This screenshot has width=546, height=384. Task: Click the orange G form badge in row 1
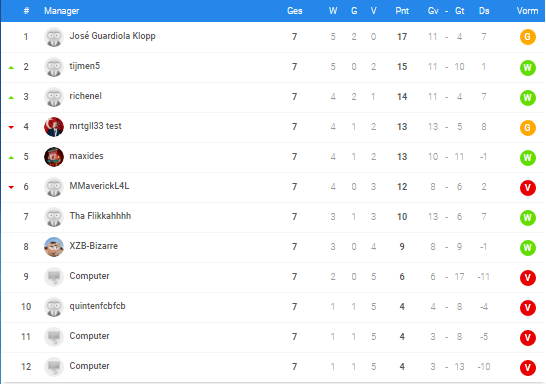coord(528,37)
